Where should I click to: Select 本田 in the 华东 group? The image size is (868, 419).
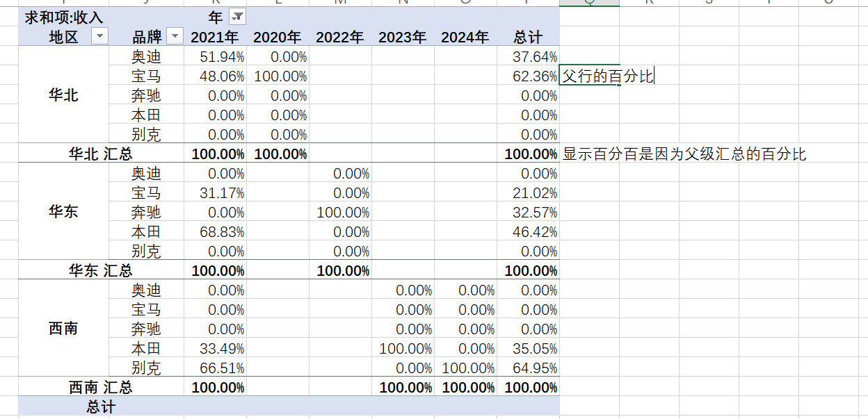(x=146, y=231)
